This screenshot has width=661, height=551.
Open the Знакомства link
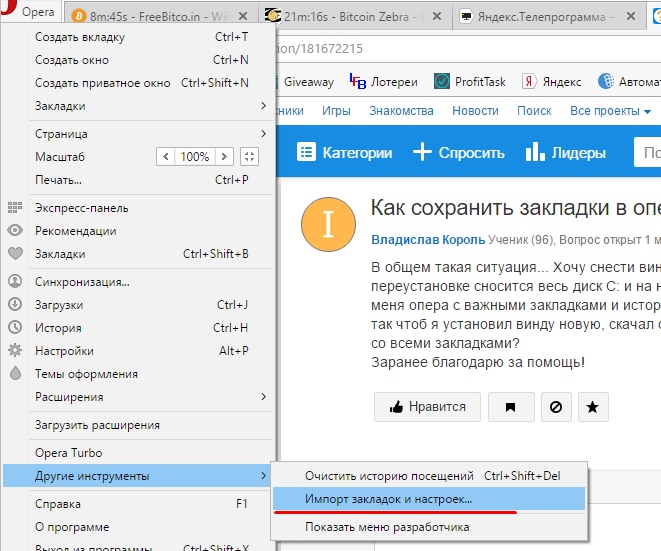click(x=401, y=111)
